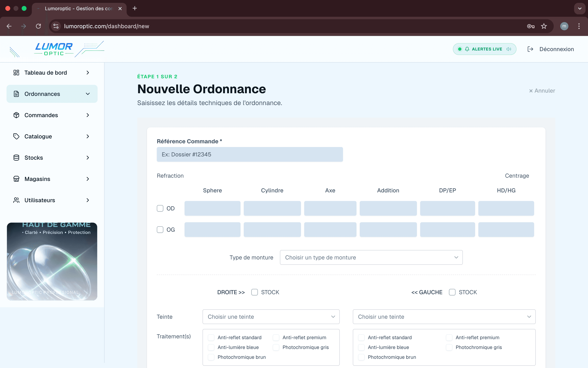Click Annuler to cancel the ordonnance
The image size is (588, 368).
(x=542, y=91)
